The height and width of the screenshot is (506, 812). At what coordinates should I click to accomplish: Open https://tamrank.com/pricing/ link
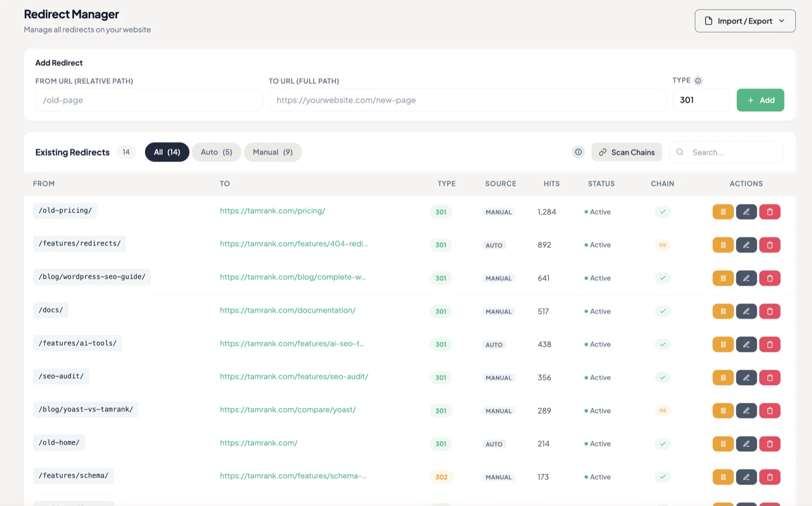tap(273, 210)
